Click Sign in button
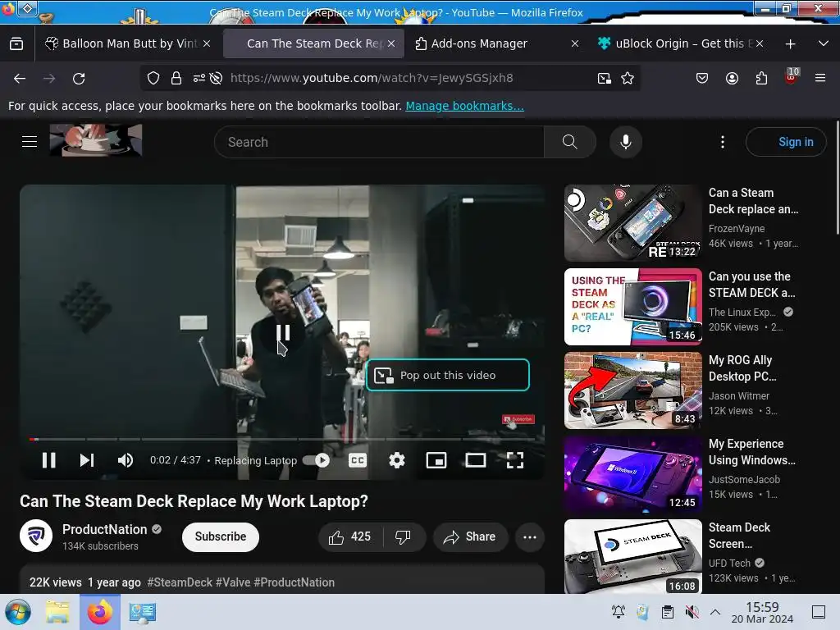Image resolution: width=840 pixels, height=630 pixels. coord(786,142)
